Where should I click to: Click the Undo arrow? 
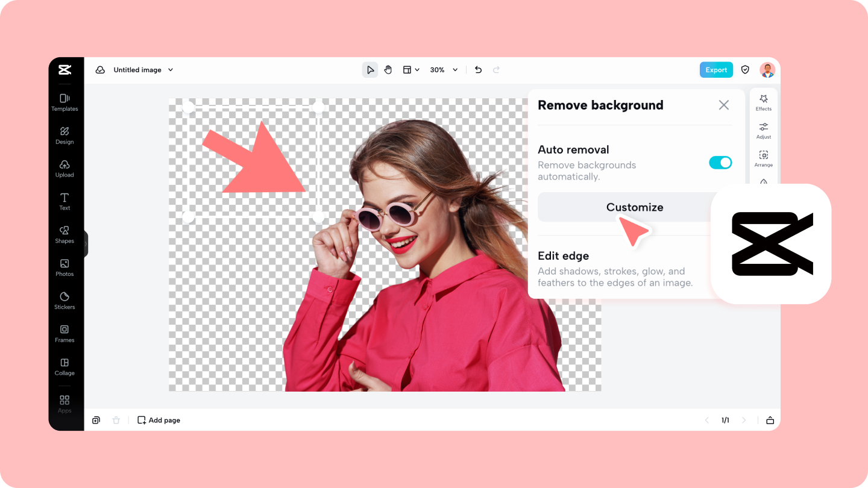click(x=478, y=69)
